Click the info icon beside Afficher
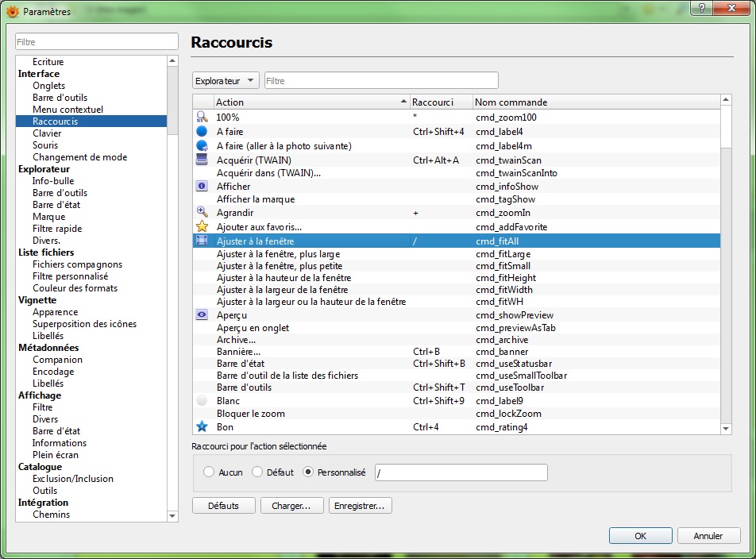Viewport: 756px width, 559px height. 202,187
